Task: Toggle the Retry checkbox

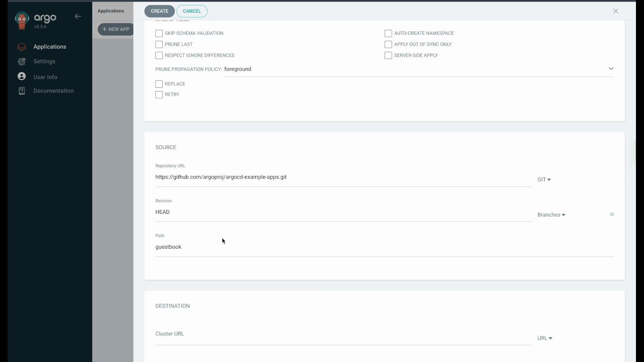Action: click(159, 95)
